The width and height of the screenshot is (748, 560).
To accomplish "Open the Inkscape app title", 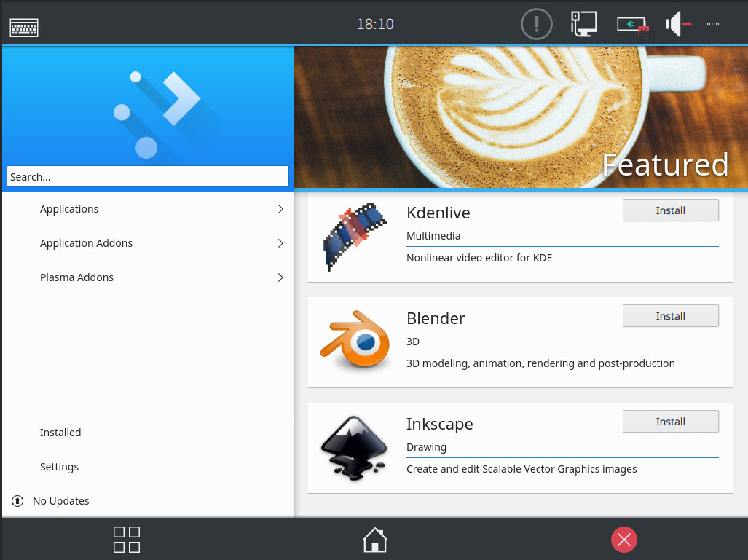I will tap(439, 424).
